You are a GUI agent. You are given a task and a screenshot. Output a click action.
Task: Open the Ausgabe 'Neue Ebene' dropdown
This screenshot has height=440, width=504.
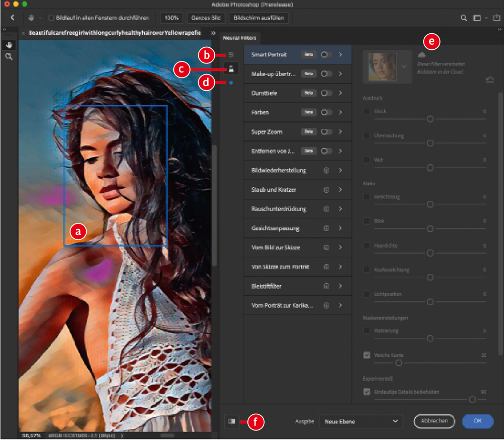point(361,421)
